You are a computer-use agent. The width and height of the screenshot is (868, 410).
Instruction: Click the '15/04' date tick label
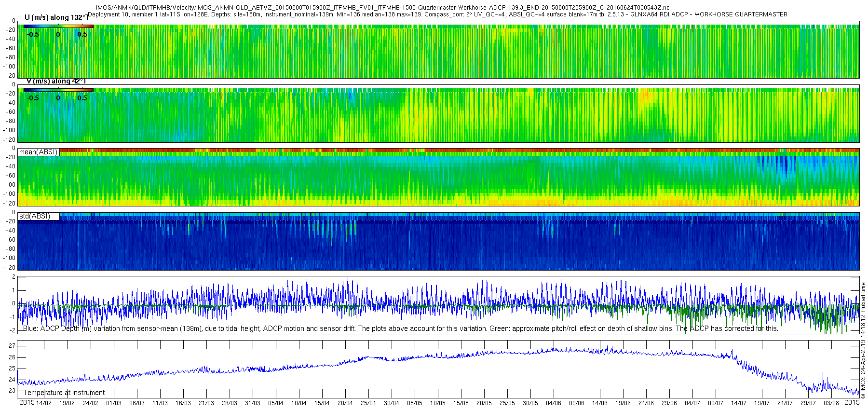click(x=322, y=403)
